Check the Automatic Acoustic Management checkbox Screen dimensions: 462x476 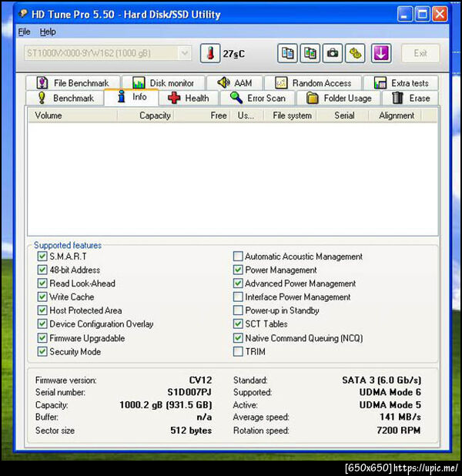pos(238,256)
